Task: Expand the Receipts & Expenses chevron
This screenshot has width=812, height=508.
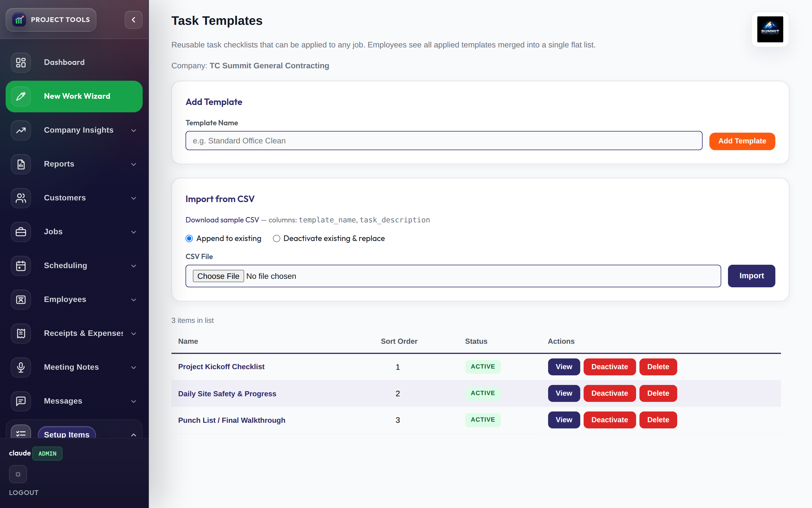Action: coord(134,334)
